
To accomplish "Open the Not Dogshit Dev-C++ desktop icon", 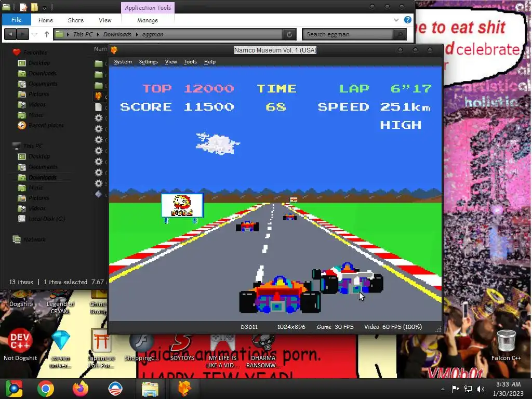I will (20, 344).
